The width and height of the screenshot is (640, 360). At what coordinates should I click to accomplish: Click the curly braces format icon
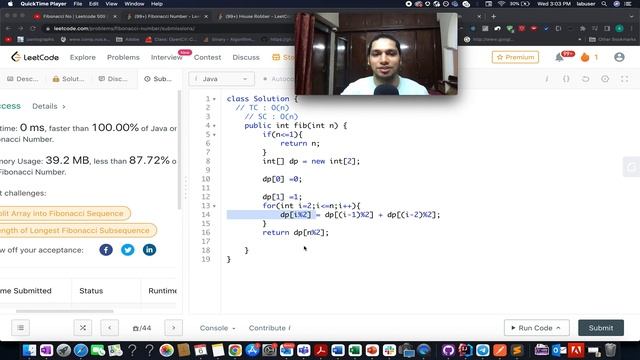pos(566,79)
